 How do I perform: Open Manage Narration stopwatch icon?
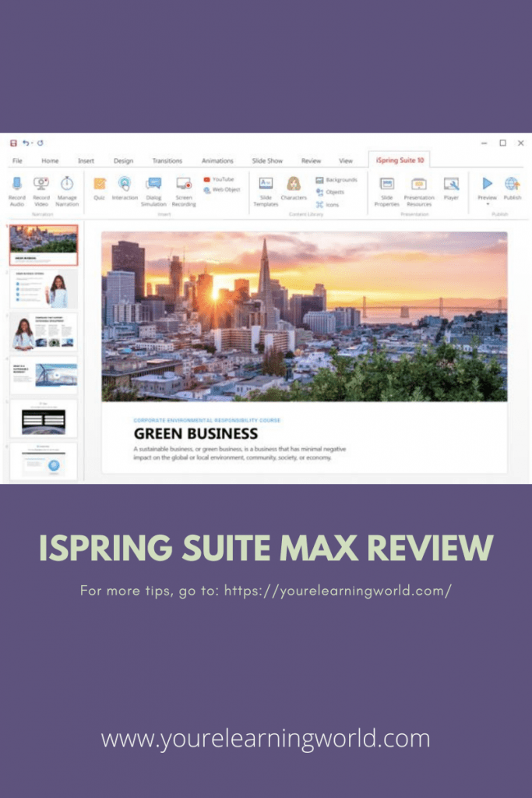[x=67, y=184]
